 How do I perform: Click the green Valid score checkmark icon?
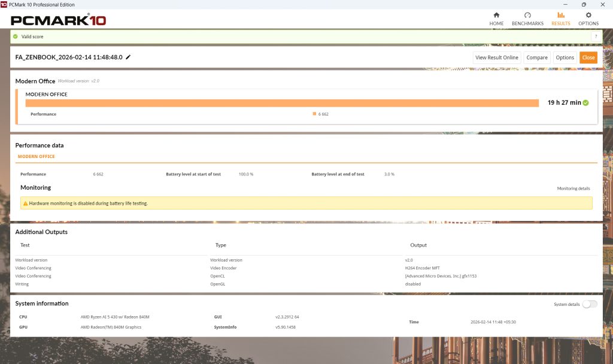click(x=16, y=37)
